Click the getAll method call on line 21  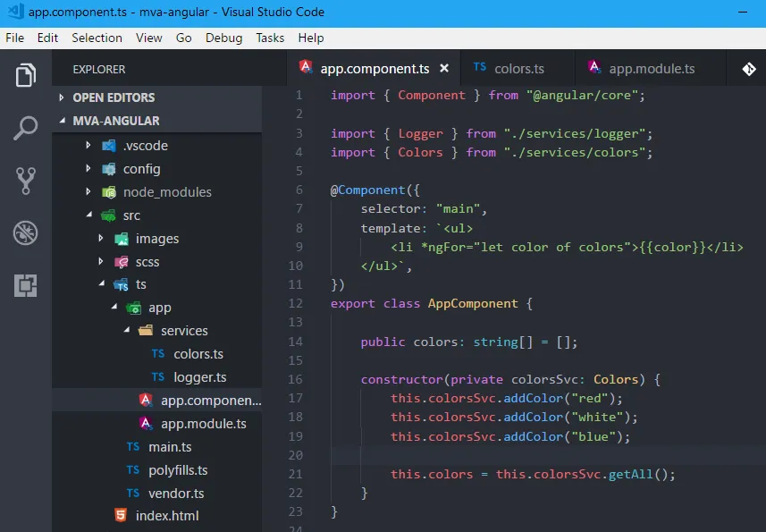coord(630,474)
